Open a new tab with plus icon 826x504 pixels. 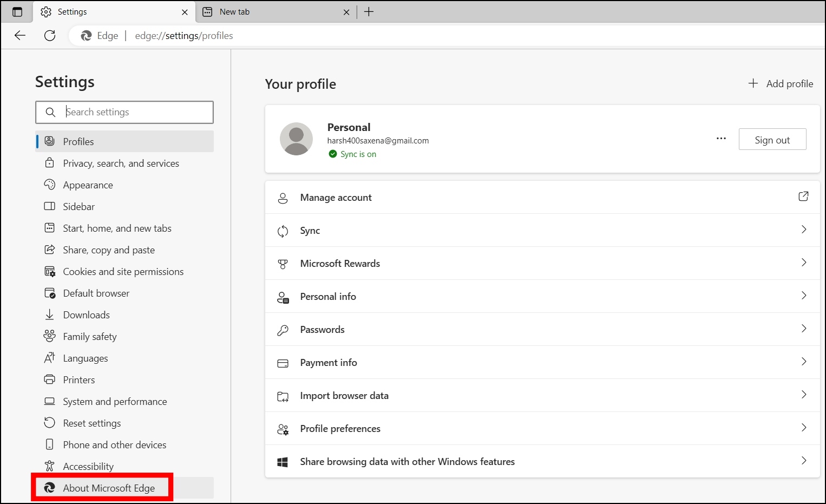point(369,12)
